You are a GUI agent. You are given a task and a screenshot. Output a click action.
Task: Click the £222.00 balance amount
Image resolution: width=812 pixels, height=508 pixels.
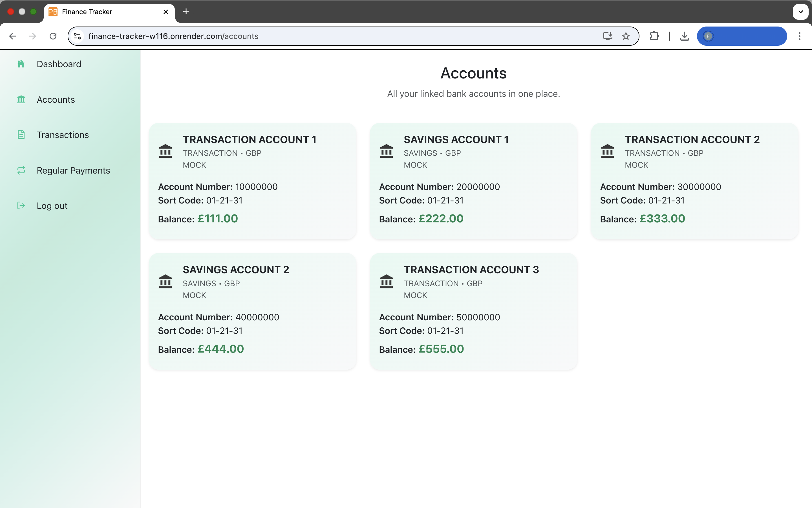(441, 219)
